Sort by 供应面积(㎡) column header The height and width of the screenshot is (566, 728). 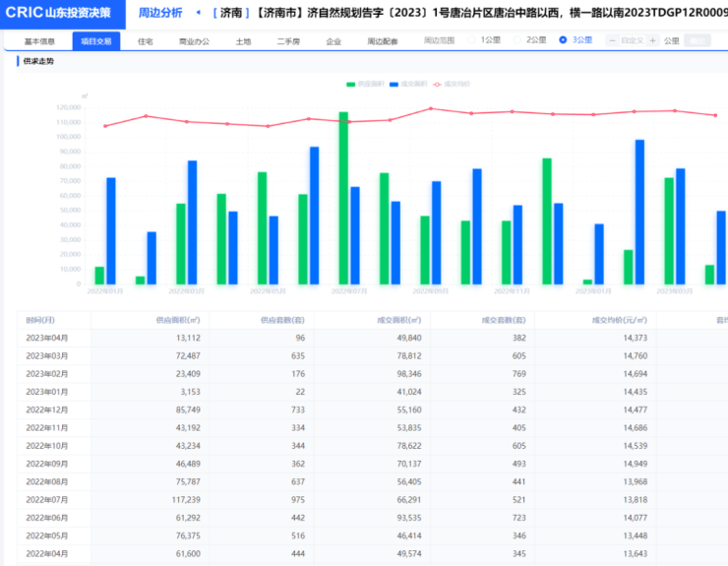coord(177,319)
